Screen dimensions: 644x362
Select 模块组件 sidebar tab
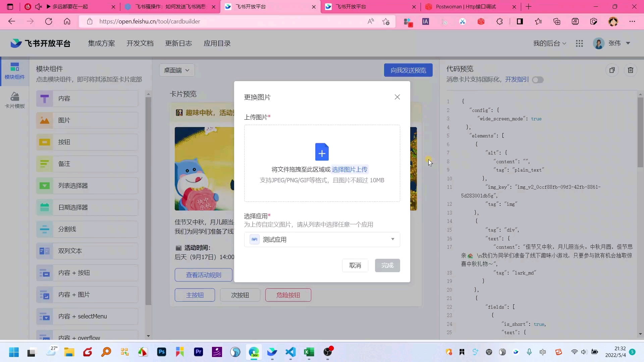tap(14, 71)
